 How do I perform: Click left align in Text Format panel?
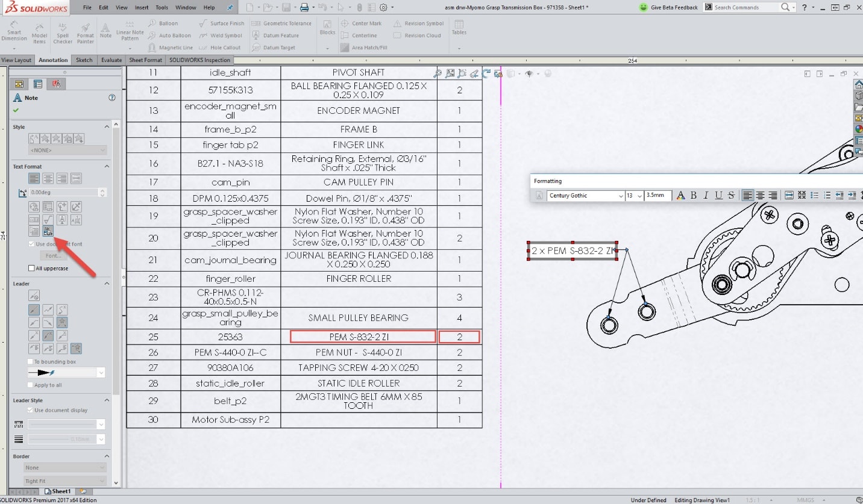[x=34, y=178]
